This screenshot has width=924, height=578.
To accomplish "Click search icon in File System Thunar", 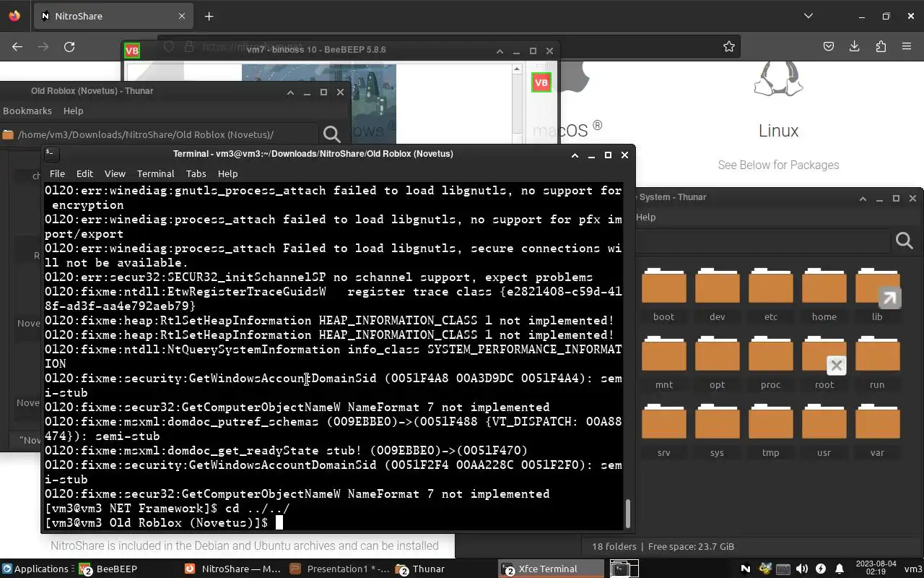I will click(905, 241).
